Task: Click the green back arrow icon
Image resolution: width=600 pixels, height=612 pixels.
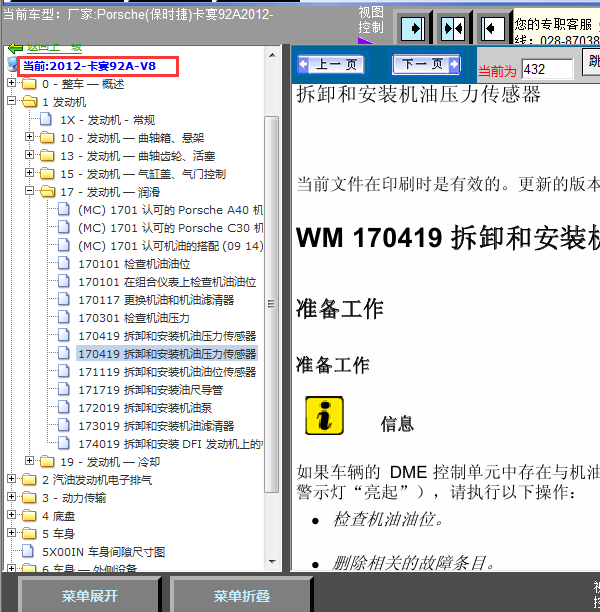Action: (x=16, y=48)
